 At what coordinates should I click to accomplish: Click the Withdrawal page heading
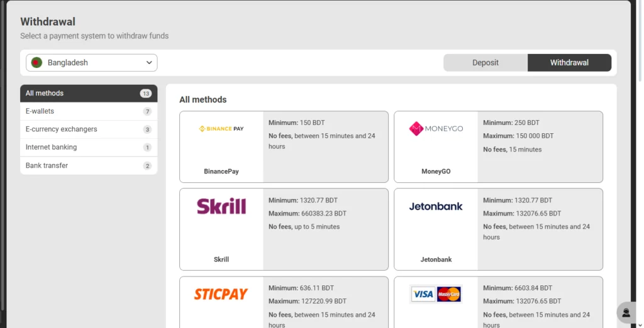pos(48,22)
